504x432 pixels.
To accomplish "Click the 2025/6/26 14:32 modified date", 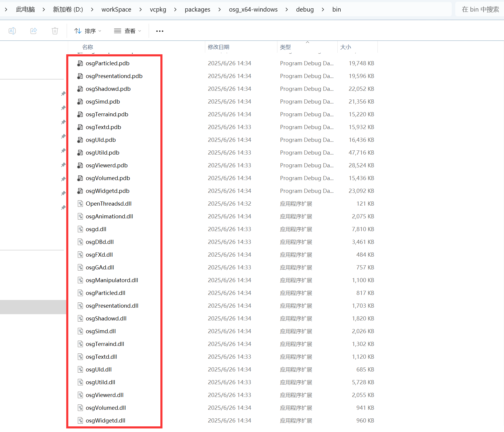I will [229, 204].
